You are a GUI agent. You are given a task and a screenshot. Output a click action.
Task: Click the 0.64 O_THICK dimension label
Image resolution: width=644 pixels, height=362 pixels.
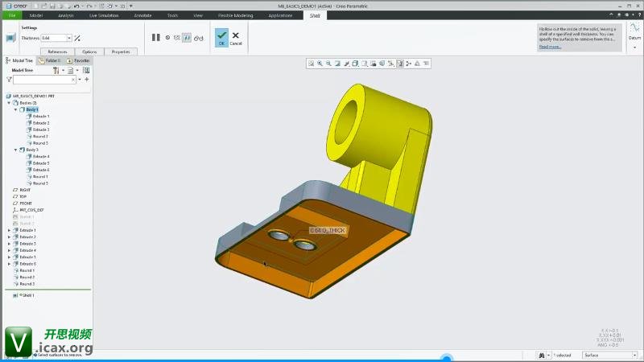[x=328, y=231]
